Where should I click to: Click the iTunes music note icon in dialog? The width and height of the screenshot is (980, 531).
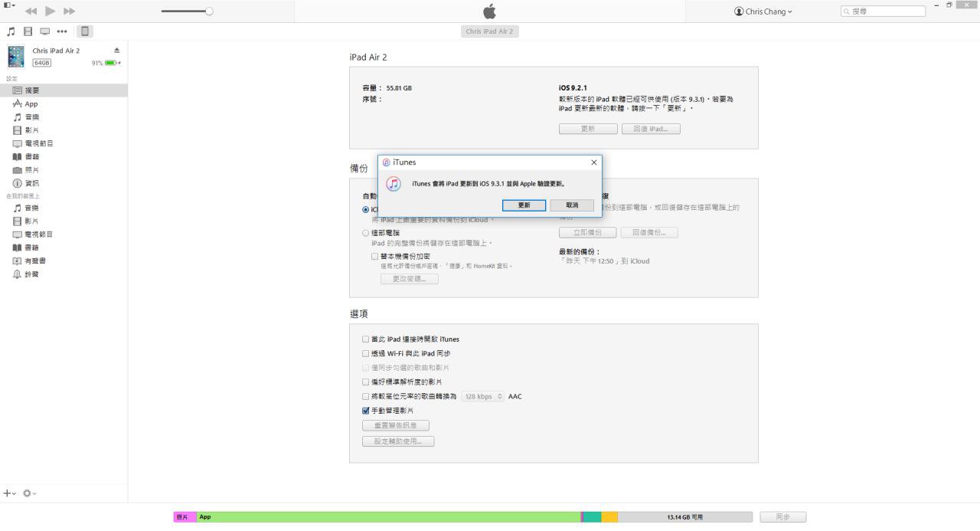coord(394,184)
